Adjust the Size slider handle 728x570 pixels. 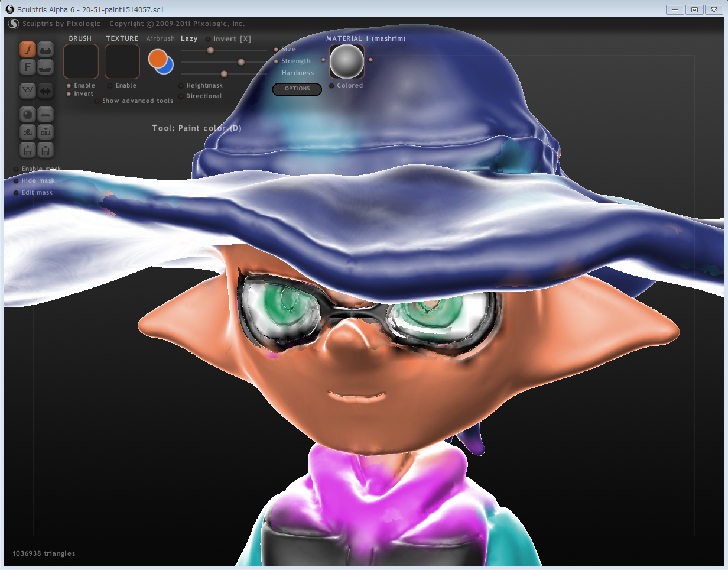[210, 50]
